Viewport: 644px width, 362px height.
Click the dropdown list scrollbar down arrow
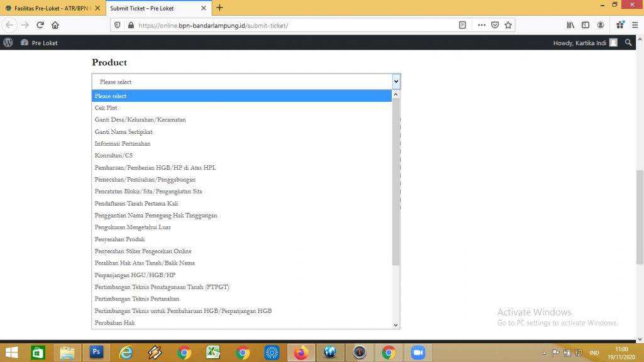point(396,325)
